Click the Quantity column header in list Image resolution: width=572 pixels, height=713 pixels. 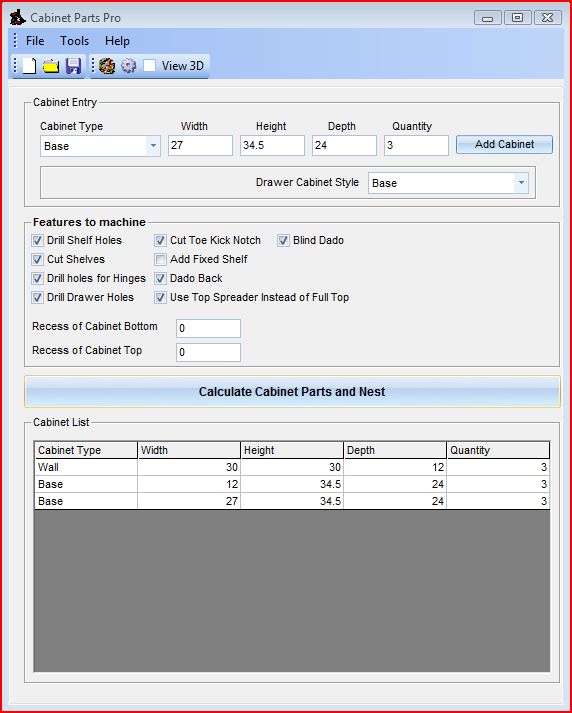coord(498,450)
